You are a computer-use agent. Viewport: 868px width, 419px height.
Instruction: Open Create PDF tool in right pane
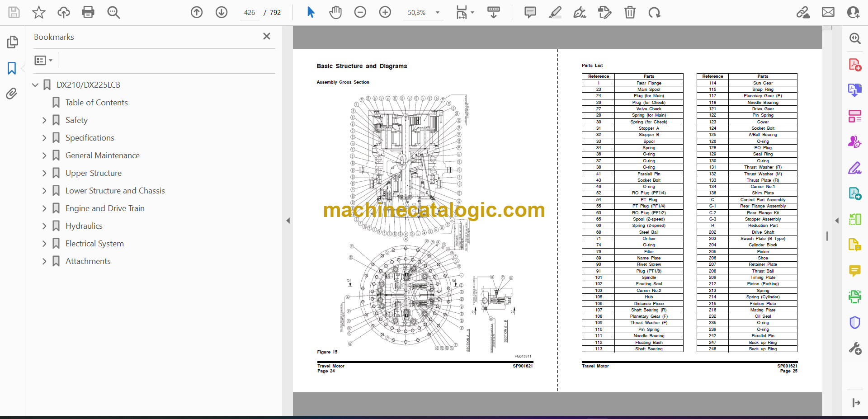[854, 65]
